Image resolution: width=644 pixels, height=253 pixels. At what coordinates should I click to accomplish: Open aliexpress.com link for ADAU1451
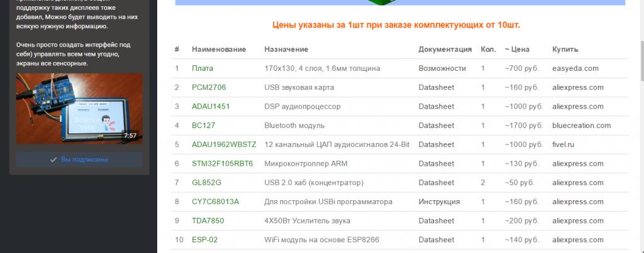(578, 107)
